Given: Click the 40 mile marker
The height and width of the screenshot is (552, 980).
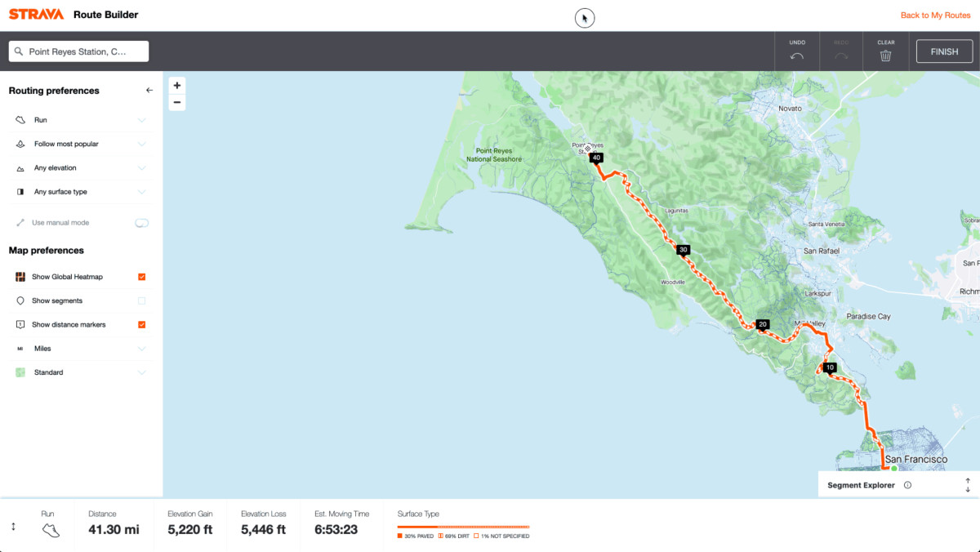Looking at the screenshot, I should click(x=597, y=158).
